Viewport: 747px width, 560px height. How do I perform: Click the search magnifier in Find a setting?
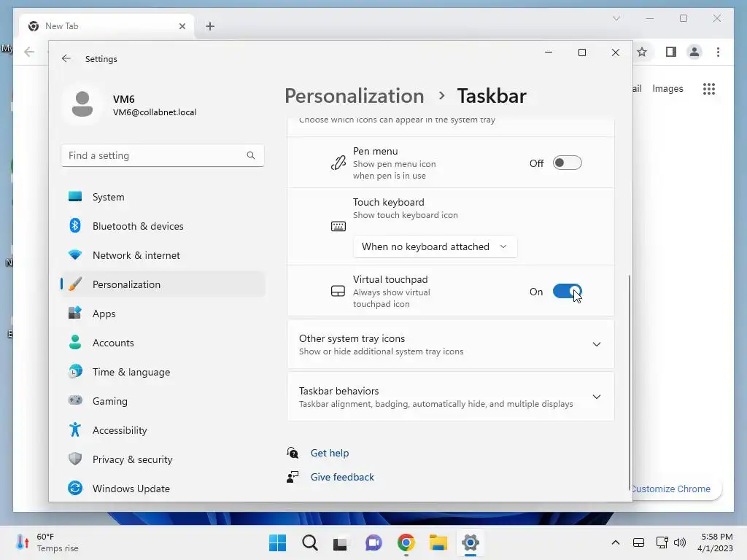click(x=251, y=155)
